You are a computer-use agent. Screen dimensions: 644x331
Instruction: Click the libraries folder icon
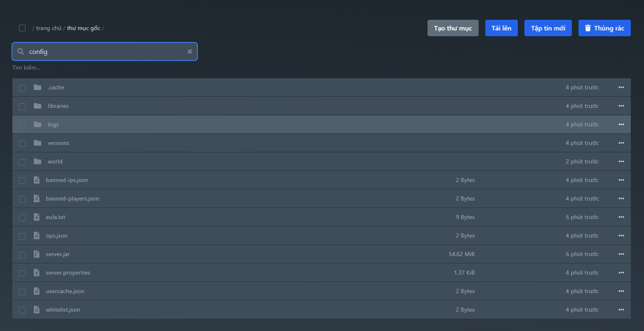(38, 106)
